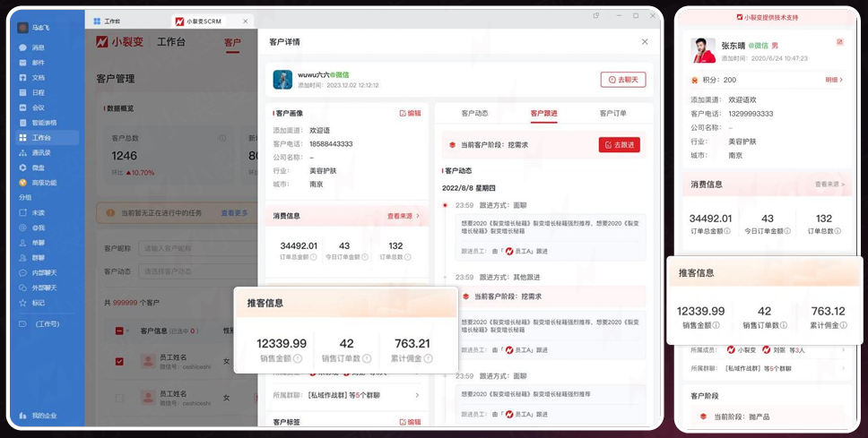Check the second 员工姓名 row checkbox
The image size is (868, 438).
(x=120, y=398)
